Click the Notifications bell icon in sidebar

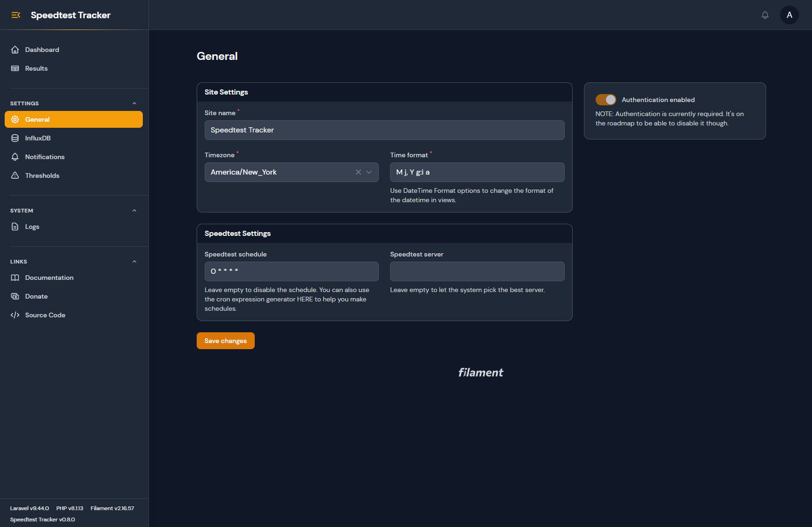15,157
